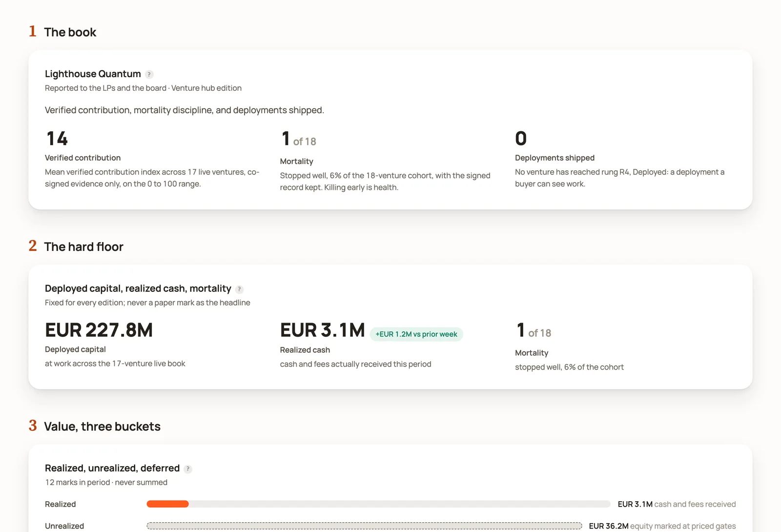Click the dashed Unrealized bar
This screenshot has width=781, height=532.
tap(364, 526)
